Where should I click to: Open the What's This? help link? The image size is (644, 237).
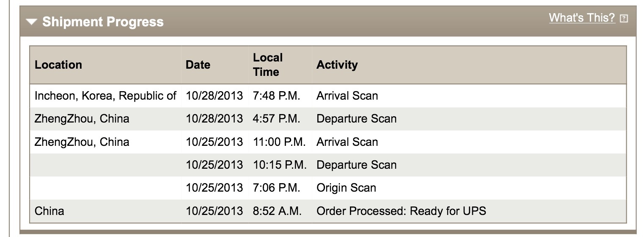[582, 18]
